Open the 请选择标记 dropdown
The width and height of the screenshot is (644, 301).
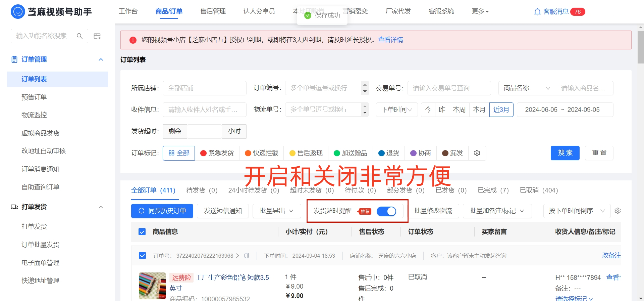[x=574, y=298]
